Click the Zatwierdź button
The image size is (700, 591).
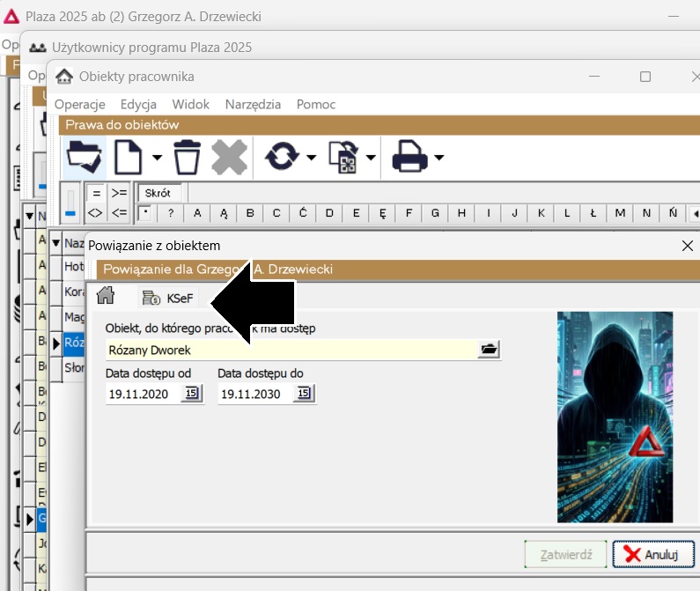(x=565, y=554)
